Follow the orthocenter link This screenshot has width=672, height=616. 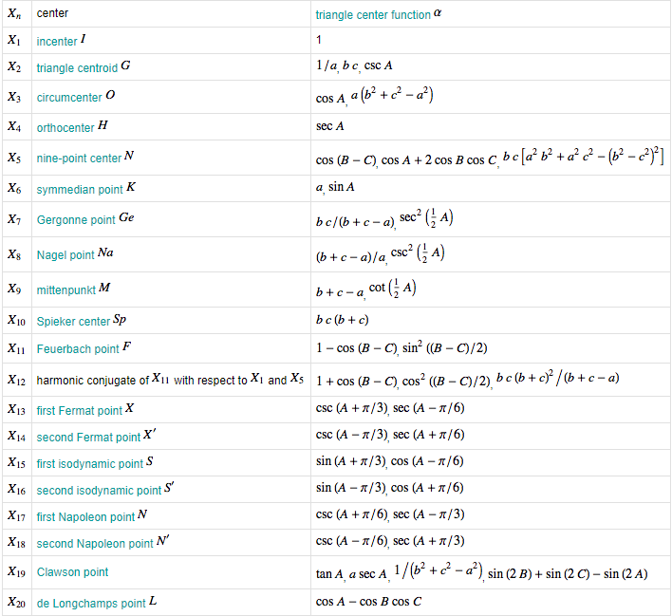[65, 126]
